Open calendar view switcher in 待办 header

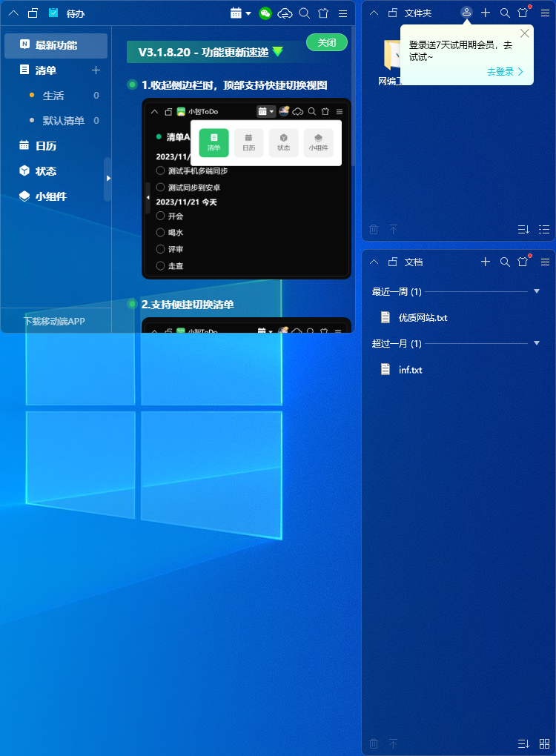pyautogui.click(x=241, y=13)
